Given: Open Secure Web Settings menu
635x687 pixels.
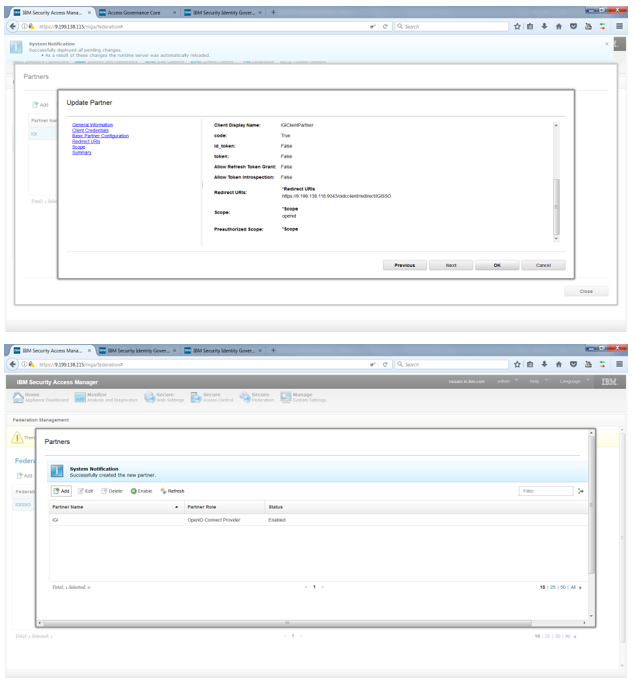Looking at the screenshot, I should [x=164, y=397].
